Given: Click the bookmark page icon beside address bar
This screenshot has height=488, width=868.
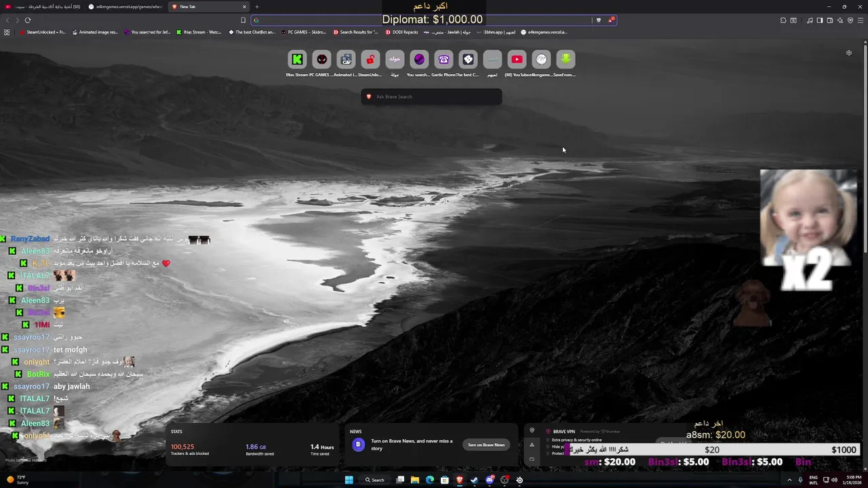Looking at the screenshot, I should [x=243, y=20].
